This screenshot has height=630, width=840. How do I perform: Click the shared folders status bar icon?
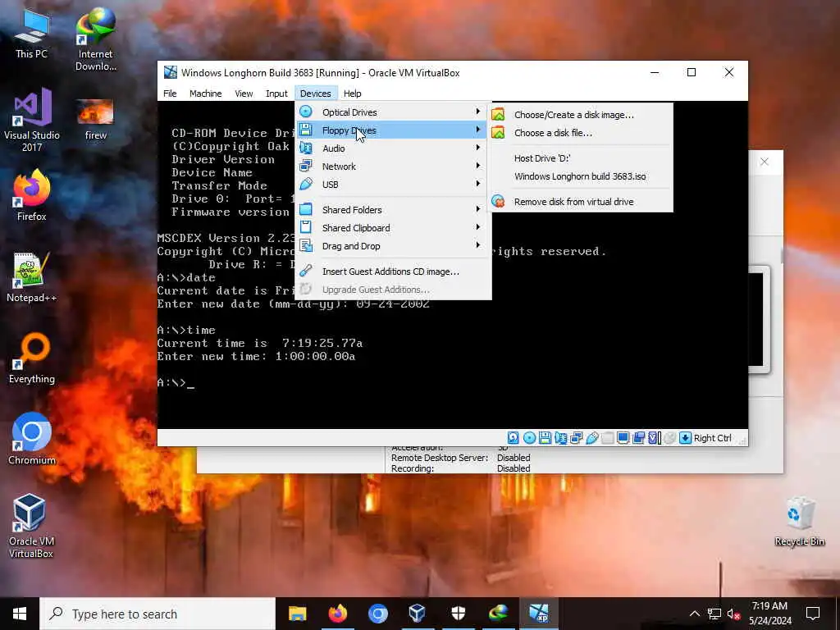(608, 438)
